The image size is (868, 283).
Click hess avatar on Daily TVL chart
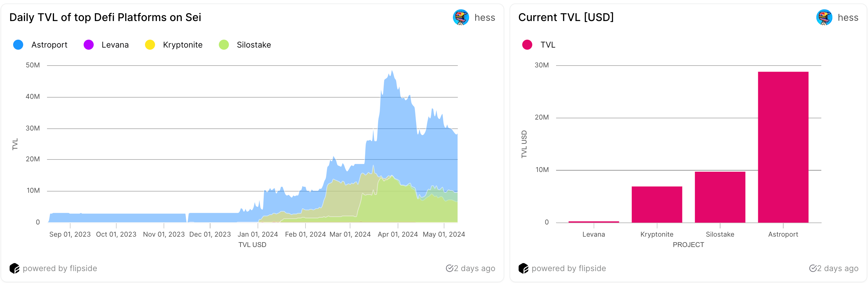[x=461, y=17]
